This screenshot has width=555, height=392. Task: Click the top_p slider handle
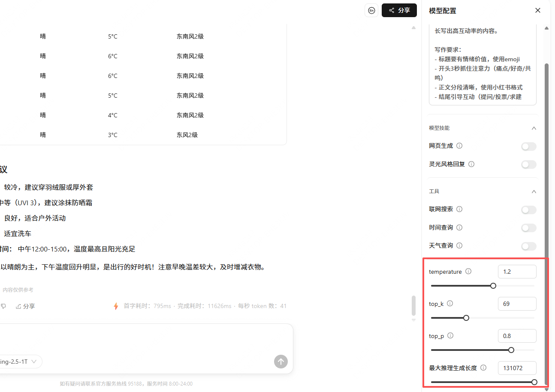pyautogui.click(x=511, y=350)
